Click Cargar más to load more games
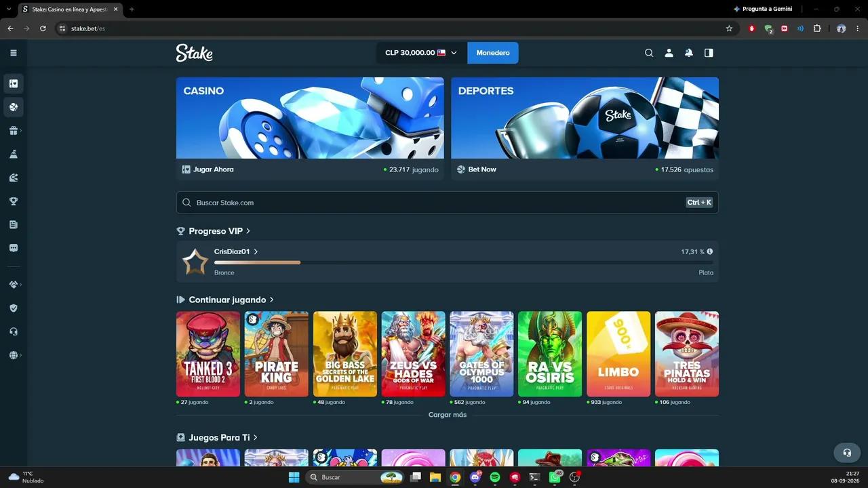This screenshot has width=868, height=488. point(448,415)
